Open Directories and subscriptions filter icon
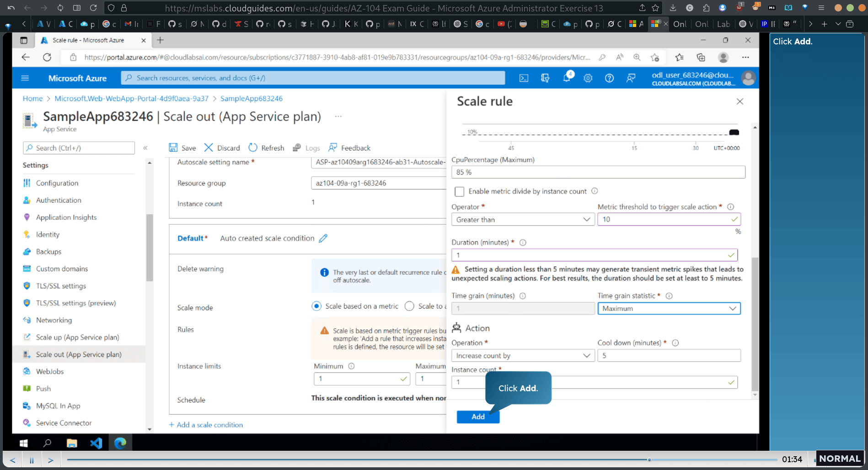This screenshot has height=470, width=868. pyautogui.click(x=545, y=78)
